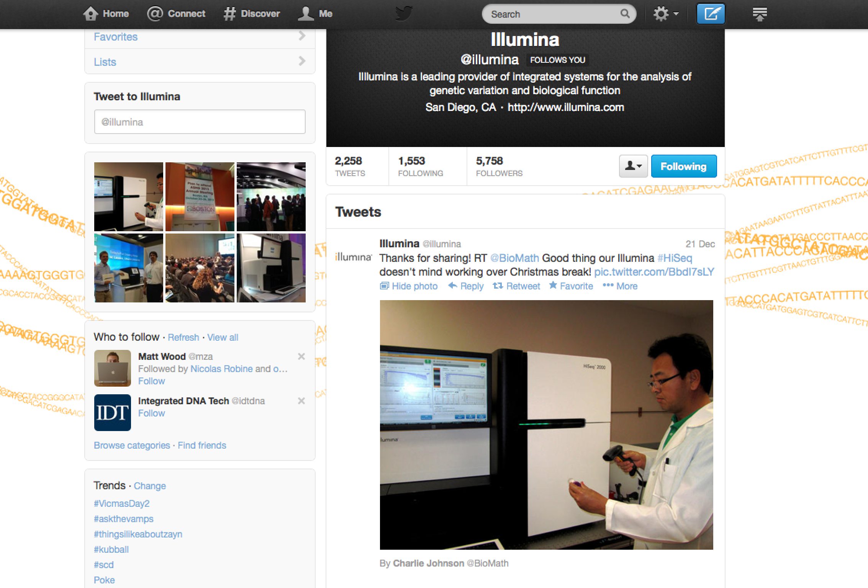Dismiss Integrated DNA Tech suggestion
The height and width of the screenshot is (588, 868).
(x=301, y=401)
